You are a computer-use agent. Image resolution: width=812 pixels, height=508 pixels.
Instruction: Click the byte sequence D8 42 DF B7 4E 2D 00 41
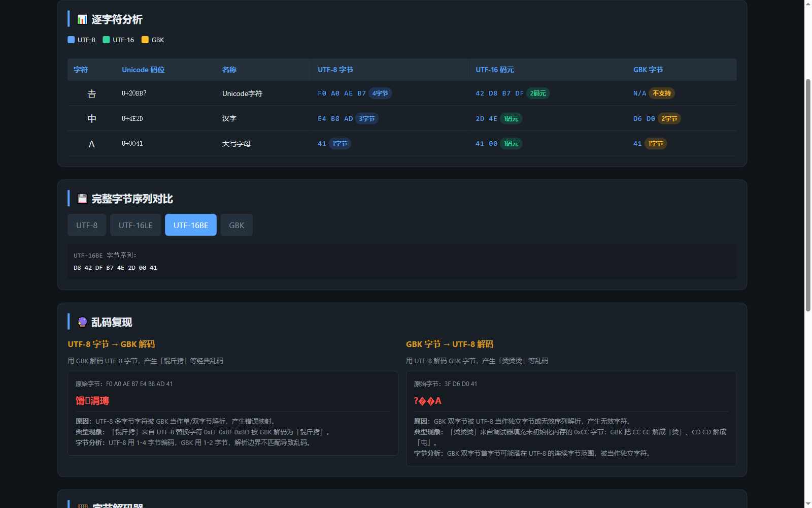click(x=115, y=268)
